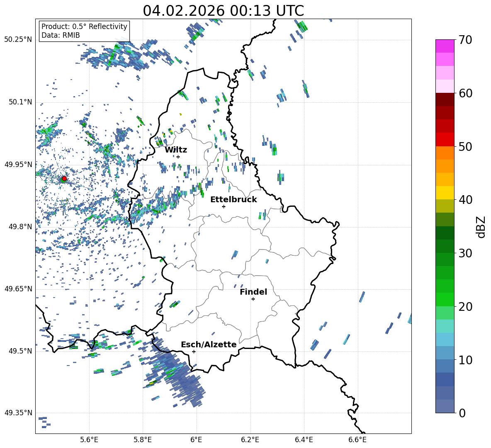491x448 pixels.
Task: Click the Data: RMIB line in the legend box
Action: pos(61,35)
